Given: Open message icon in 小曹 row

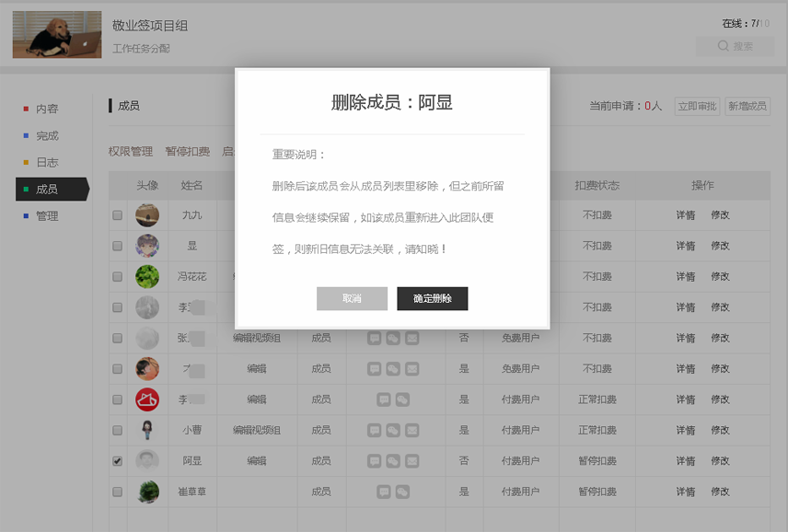Looking at the screenshot, I should point(374,431).
